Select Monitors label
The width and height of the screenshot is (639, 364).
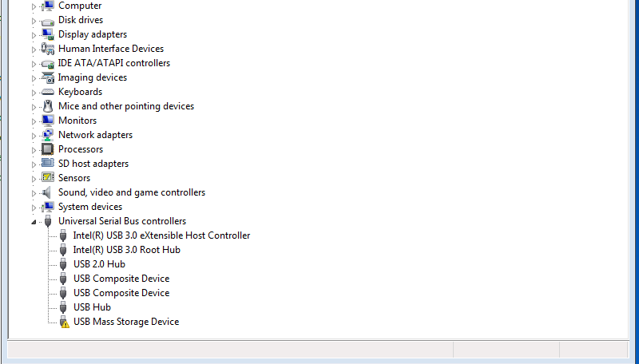pyautogui.click(x=77, y=121)
